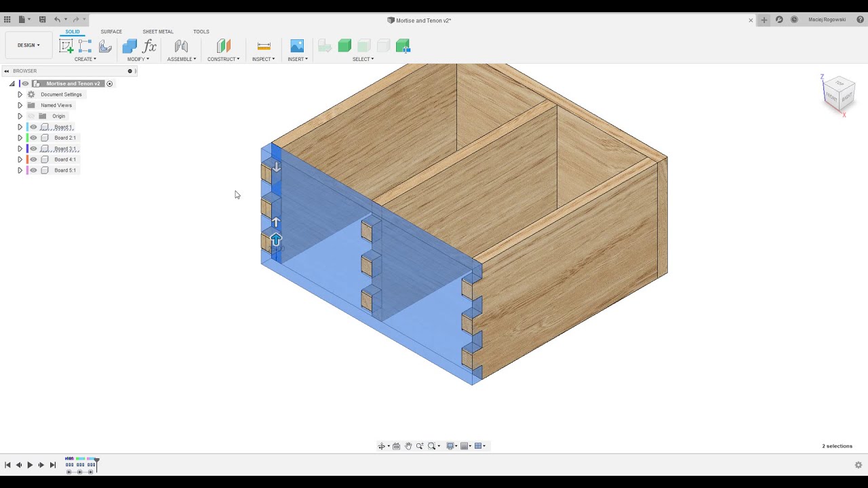868x488 pixels.
Task: Activate Mortise and Tenon v2 radio button
Action: [109, 83]
